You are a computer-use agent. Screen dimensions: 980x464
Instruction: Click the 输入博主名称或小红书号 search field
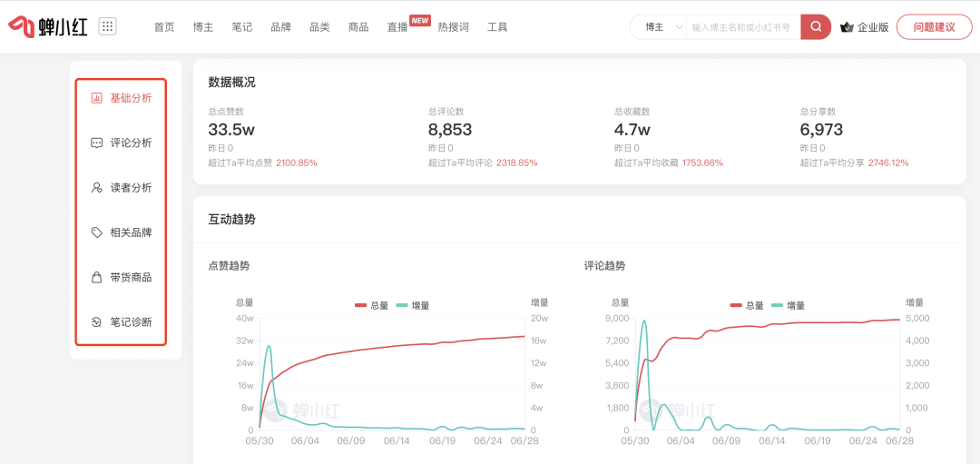(x=742, y=27)
